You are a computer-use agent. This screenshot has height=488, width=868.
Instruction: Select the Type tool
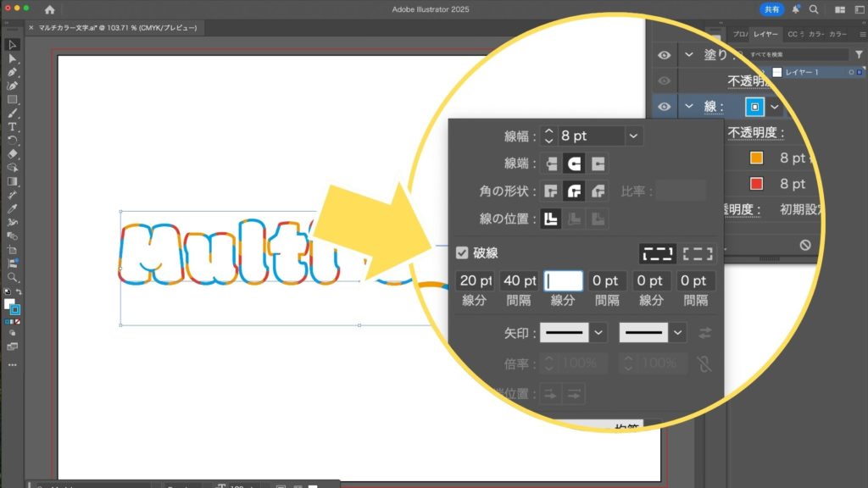coord(13,126)
